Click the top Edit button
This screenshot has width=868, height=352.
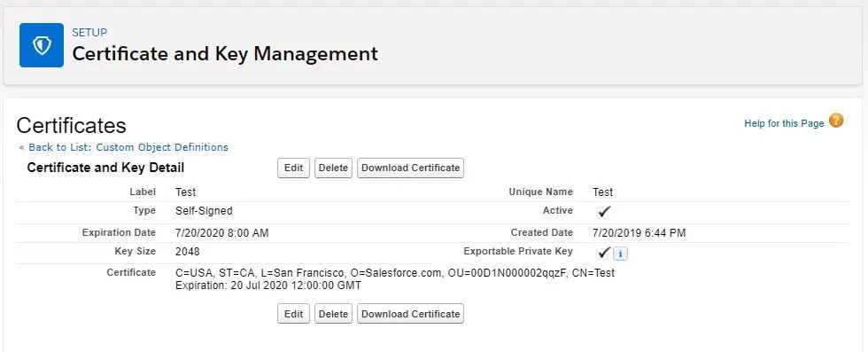pyautogui.click(x=293, y=168)
